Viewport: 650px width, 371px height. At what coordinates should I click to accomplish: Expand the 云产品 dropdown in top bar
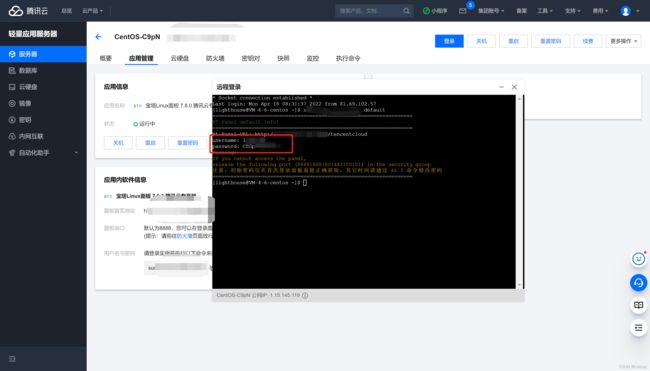click(x=92, y=11)
